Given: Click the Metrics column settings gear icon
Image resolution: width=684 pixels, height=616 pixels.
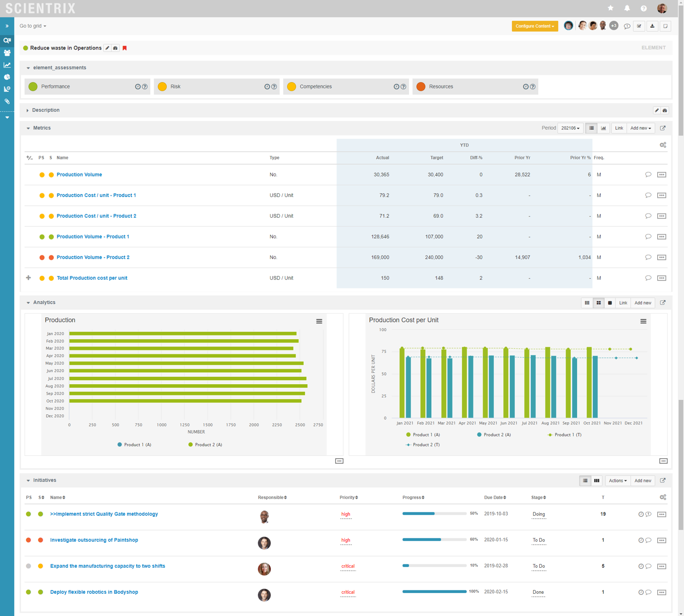Looking at the screenshot, I should coord(663,145).
